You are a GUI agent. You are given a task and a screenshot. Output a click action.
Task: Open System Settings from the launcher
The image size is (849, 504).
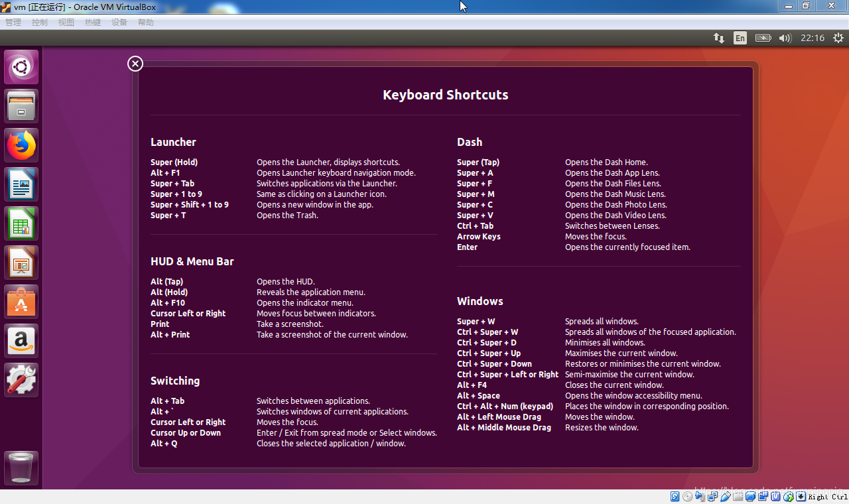[x=21, y=380]
